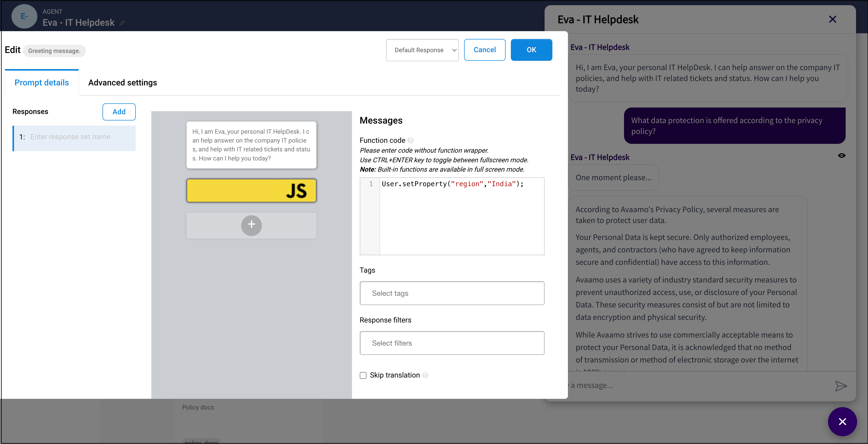Click the send message arrow icon

point(841,386)
